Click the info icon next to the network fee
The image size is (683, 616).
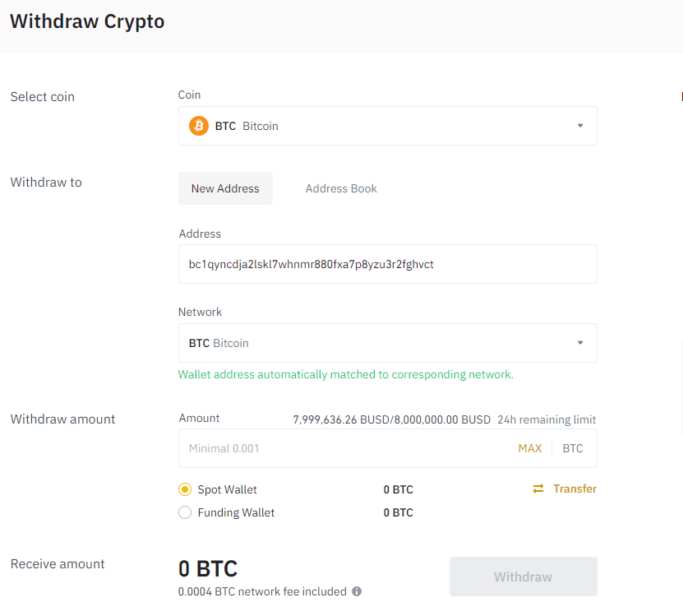click(x=356, y=591)
